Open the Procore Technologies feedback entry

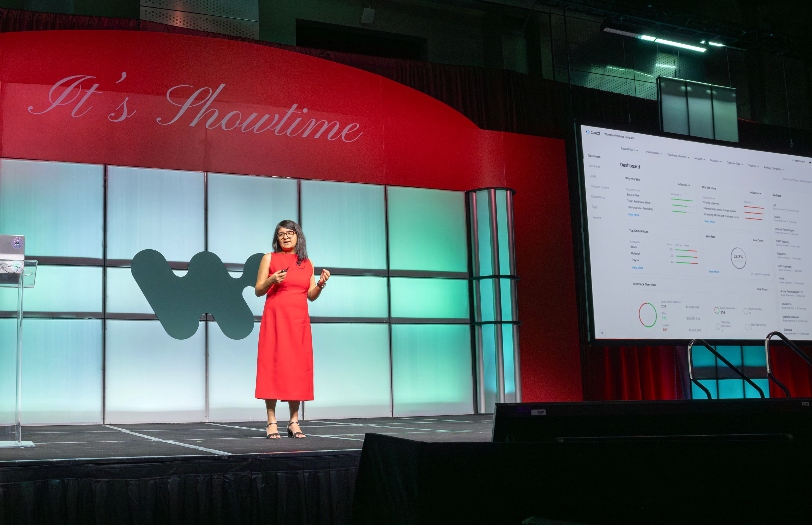[786, 231]
